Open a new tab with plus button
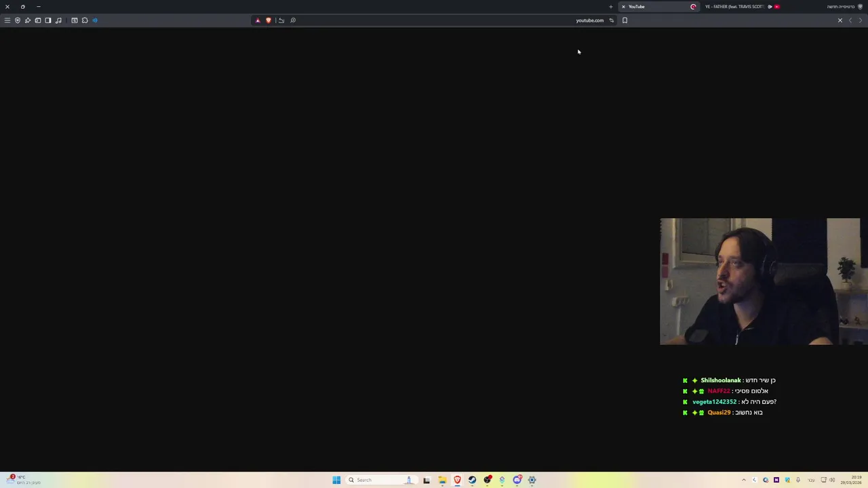 [x=611, y=7]
